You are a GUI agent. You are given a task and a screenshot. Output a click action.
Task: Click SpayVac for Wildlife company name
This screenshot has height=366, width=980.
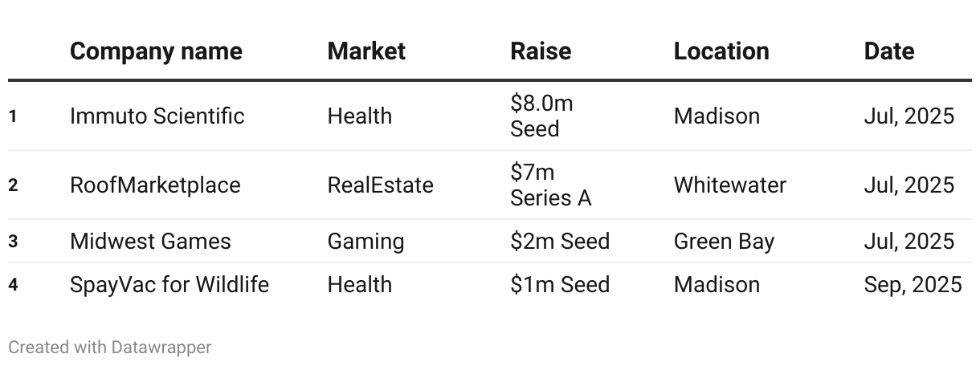click(x=169, y=285)
